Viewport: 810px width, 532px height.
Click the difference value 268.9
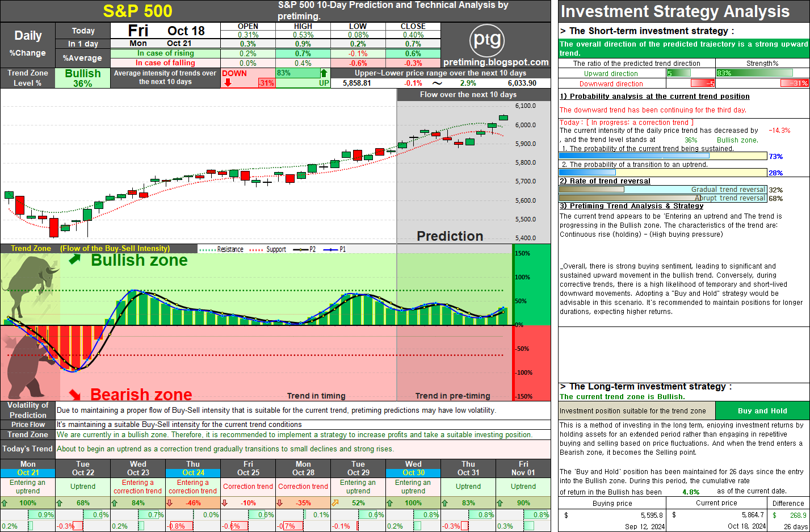point(798,516)
